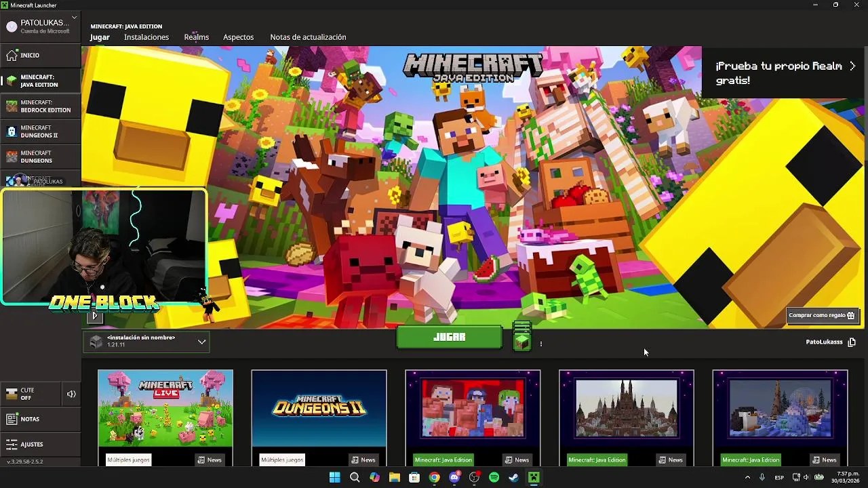
Task: Select Minecraft: Bedrock Edition in sidebar
Action: pos(41,106)
